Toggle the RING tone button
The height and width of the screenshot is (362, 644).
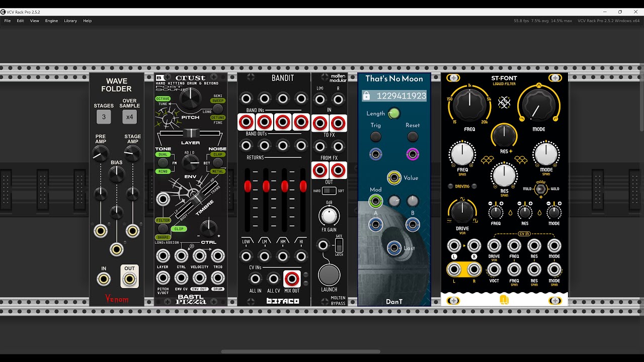tap(163, 171)
